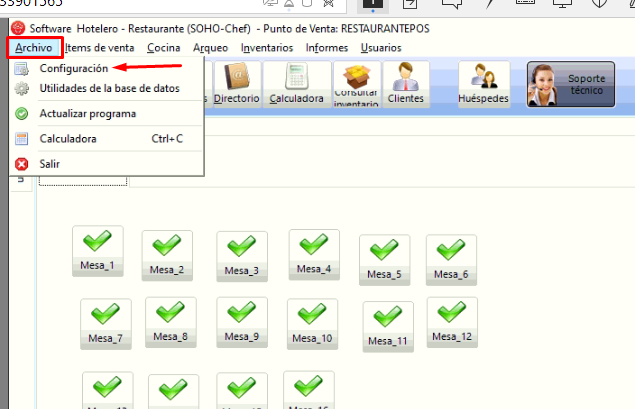Viewport: 635px width, 409px height.
Task: Expand the Inventarios menu
Action: 267,47
